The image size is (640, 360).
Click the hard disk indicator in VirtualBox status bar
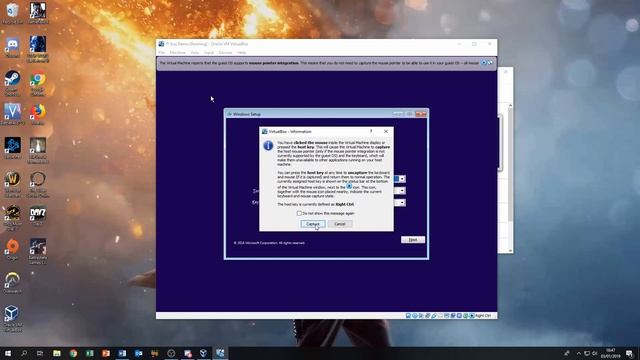point(408,316)
